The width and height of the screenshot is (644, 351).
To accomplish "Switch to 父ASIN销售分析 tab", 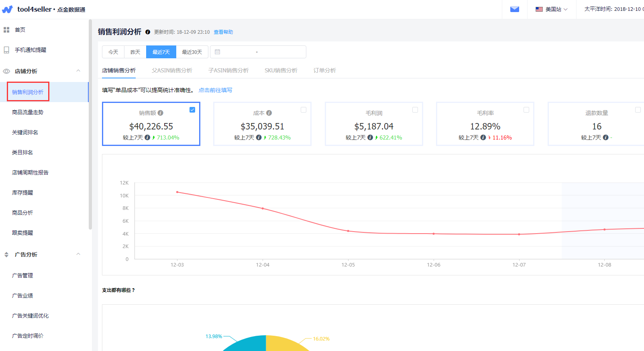I will point(172,70).
